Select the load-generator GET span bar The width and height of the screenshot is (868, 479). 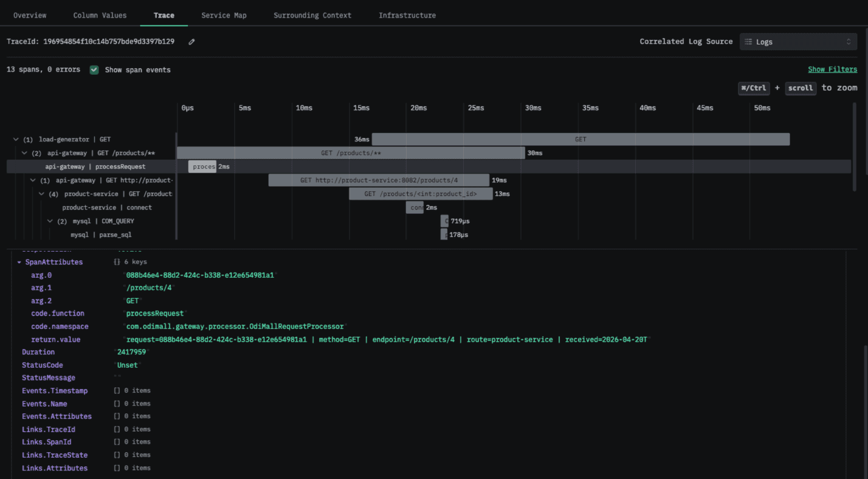click(580, 139)
